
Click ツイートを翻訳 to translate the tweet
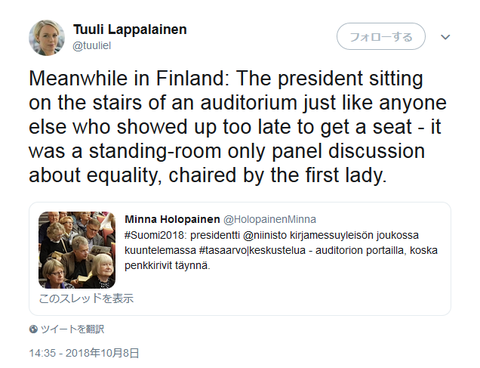click(72, 329)
